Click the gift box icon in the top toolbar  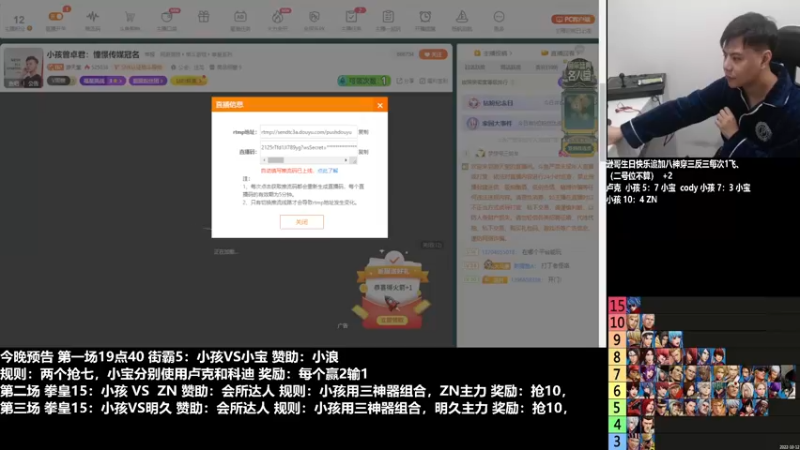204,17
